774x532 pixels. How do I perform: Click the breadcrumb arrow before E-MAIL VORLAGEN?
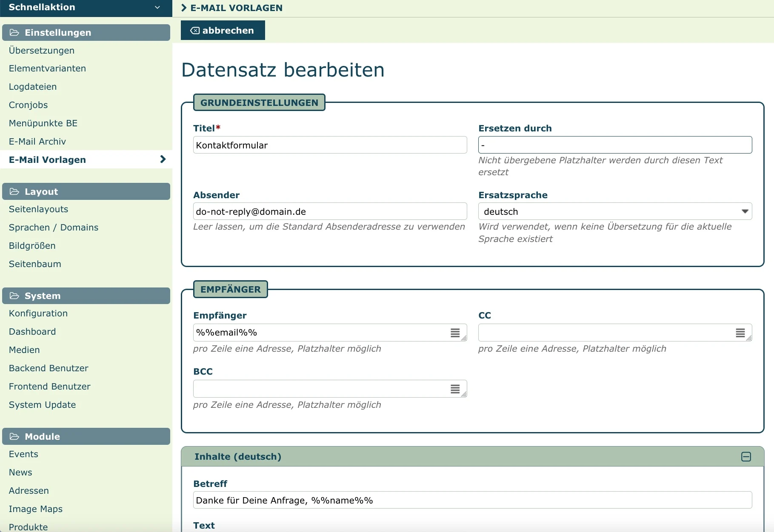tap(184, 8)
